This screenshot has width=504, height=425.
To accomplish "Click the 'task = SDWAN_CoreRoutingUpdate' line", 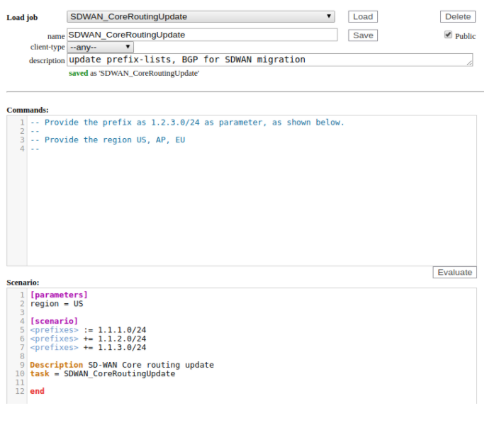I will tap(103, 374).
